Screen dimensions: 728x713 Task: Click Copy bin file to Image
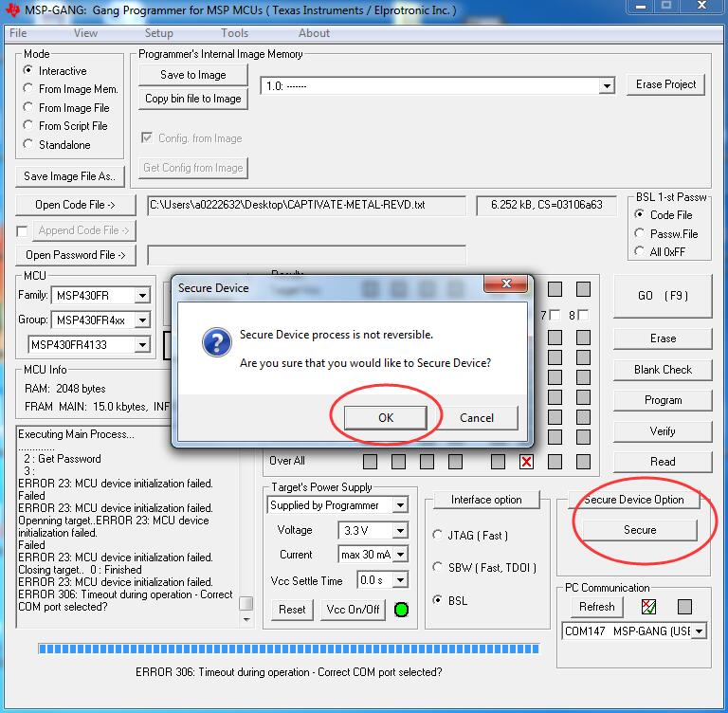(x=193, y=99)
